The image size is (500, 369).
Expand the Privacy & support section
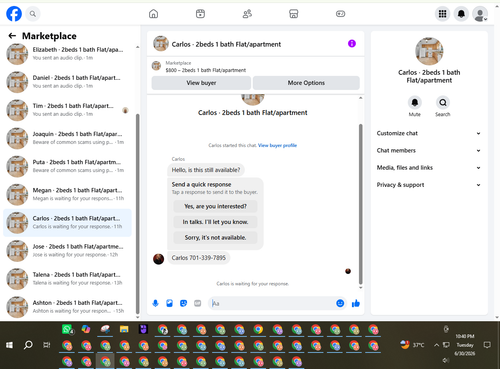[429, 185]
